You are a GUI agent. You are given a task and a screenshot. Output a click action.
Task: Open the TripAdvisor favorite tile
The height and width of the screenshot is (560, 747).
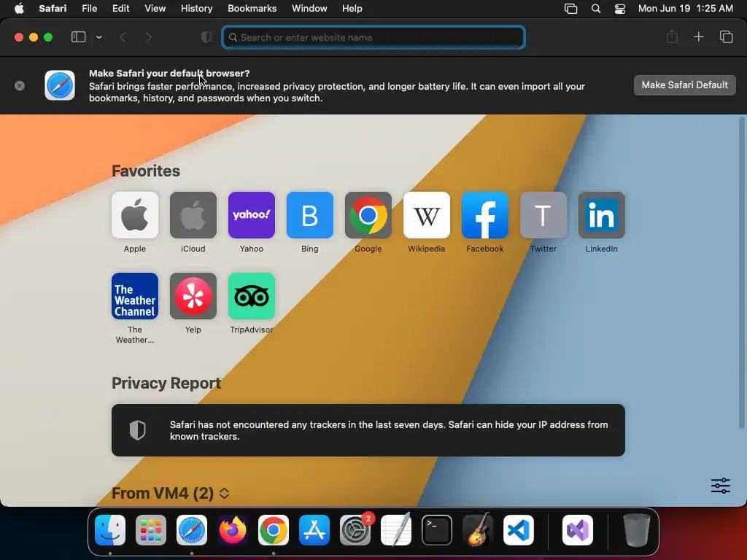[x=252, y=296]
